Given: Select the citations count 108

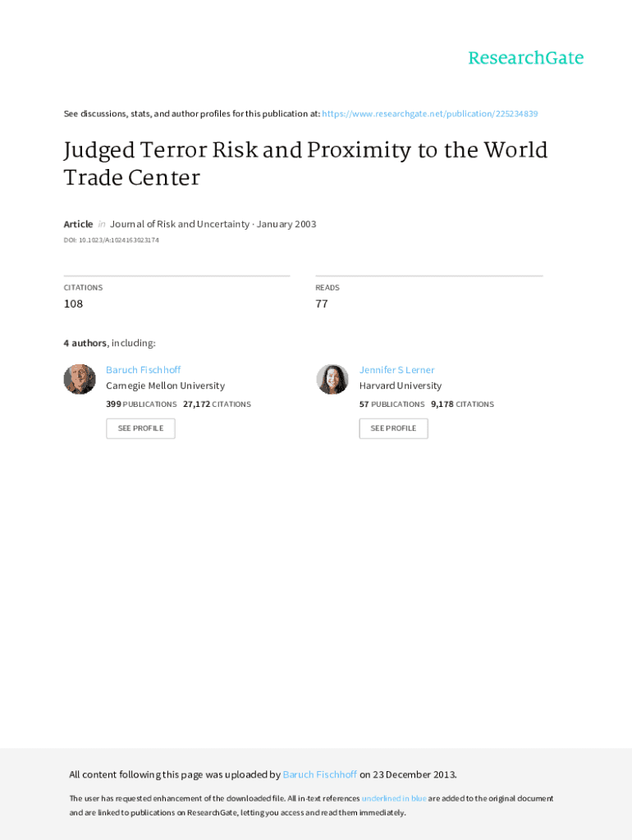Looking at the screenshot, I should (73, 304).
